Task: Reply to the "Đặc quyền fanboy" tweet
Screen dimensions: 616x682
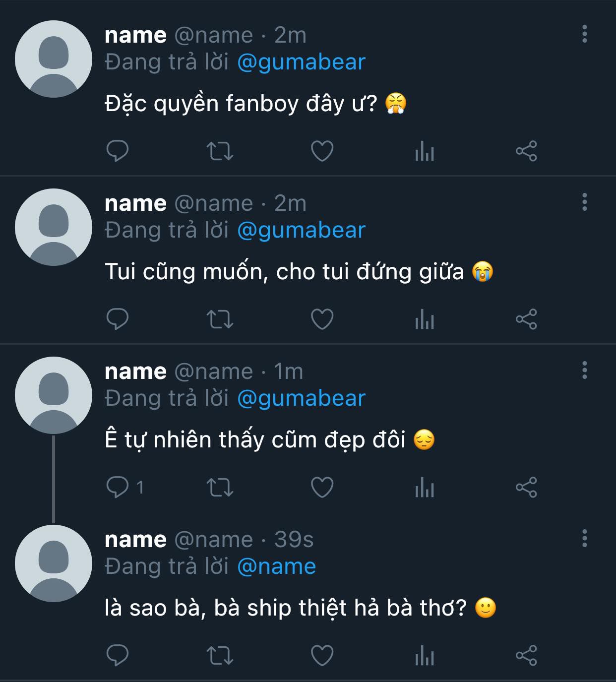Action: (x=118, y=151)
